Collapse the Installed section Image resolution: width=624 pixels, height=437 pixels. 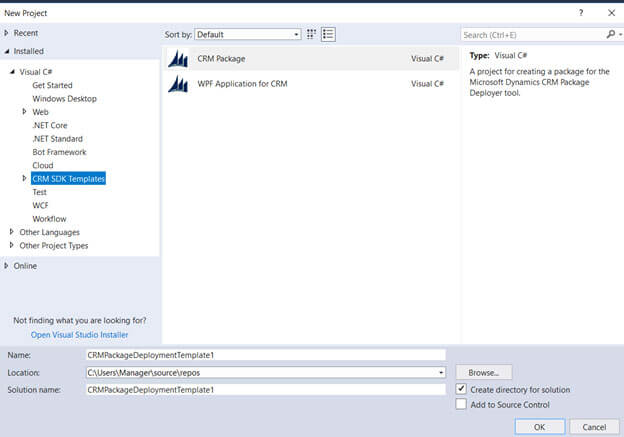pyautogui.click(x=6, y=51)
